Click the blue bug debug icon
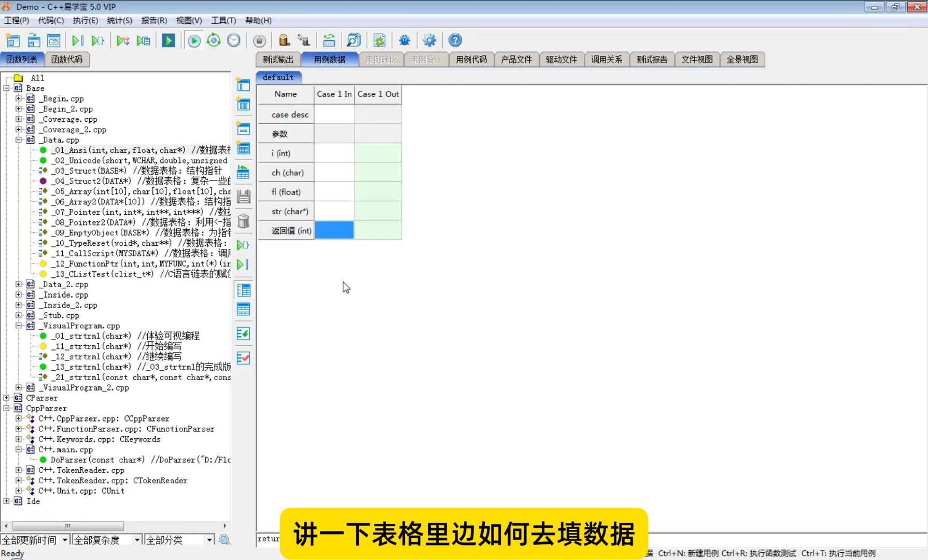This screenshot has height=560, width=928. (404, 40)
